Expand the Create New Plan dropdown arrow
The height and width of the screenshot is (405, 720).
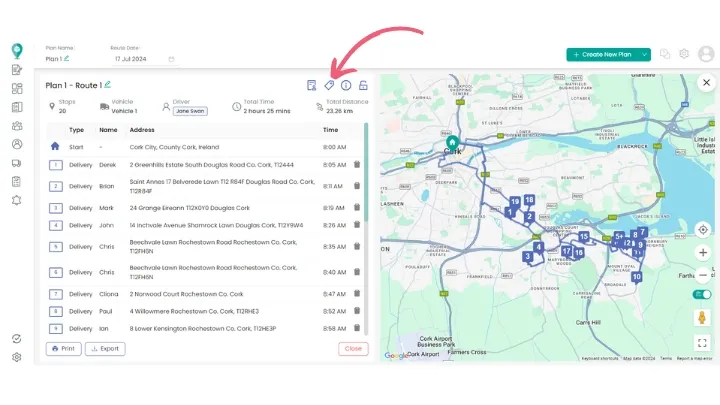click(646, 54)
